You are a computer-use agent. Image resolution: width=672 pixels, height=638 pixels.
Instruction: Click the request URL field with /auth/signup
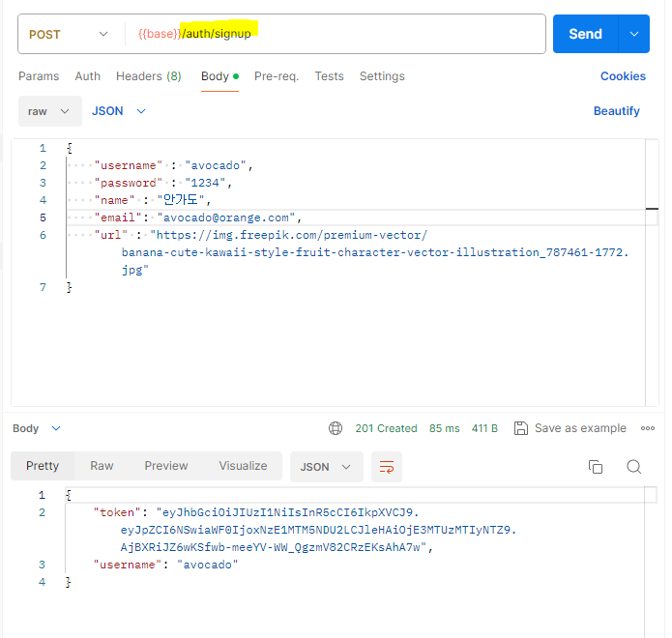tap(335, 34)
